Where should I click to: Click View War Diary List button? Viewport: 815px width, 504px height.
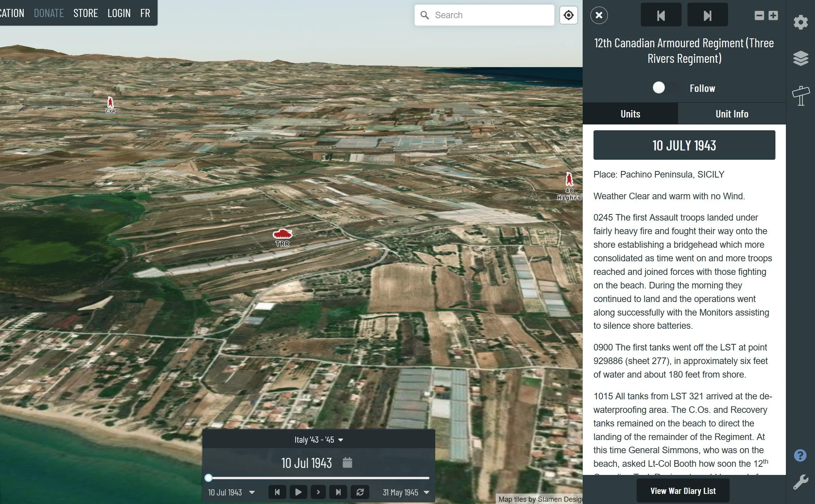[683, 491]
